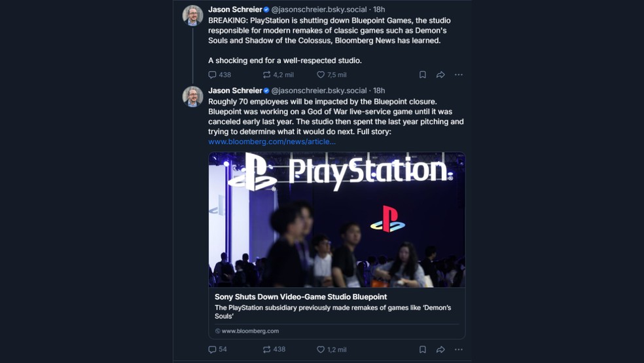Image resolution: width=644 pixels, height=363 pixels.
Task: Open the www.bloomberg.com/news/article link
Action: coord(272,142)
